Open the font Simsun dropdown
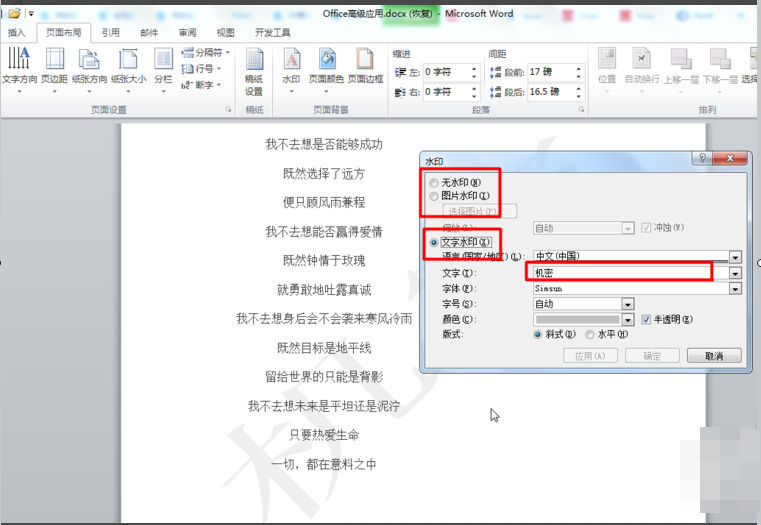The height and width of the screenshot is (525, 761). (735, 289)
